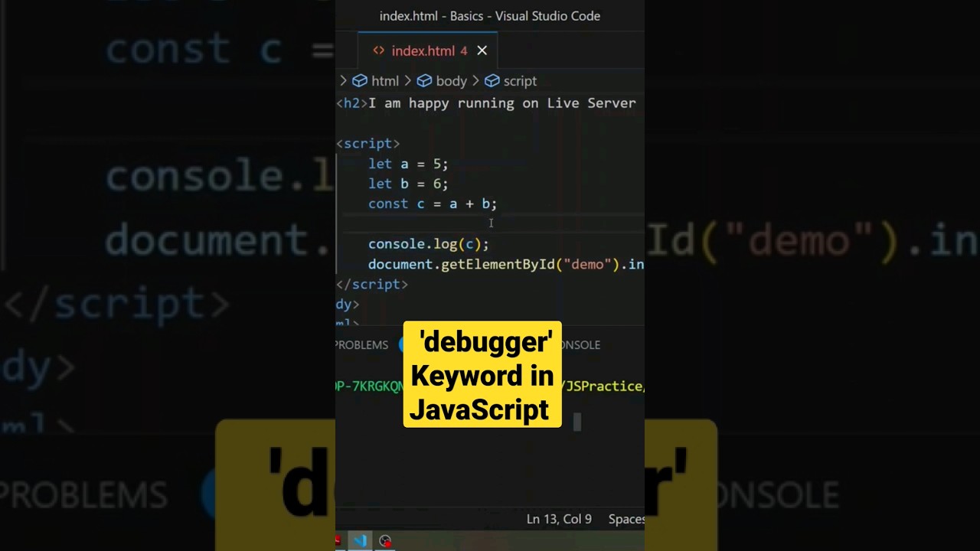The height and width of the screenshot is (551, 980).
Task: Click the /JSPractice path in terminal
Action: point(603,386)
